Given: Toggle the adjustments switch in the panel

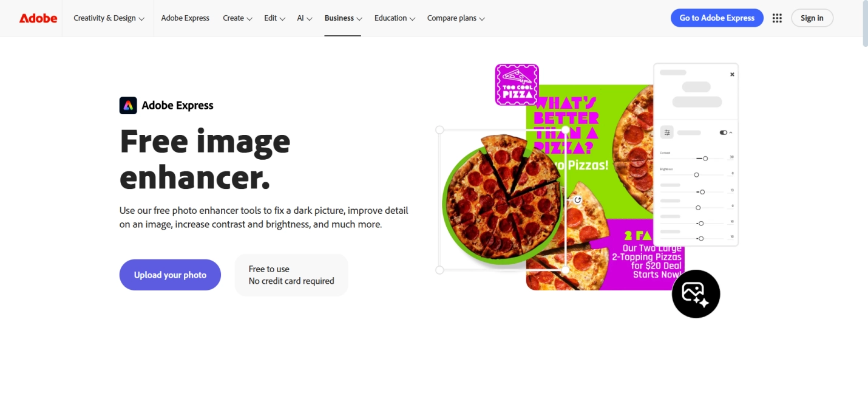Looking at the screenshot, I should click(724, 132).
